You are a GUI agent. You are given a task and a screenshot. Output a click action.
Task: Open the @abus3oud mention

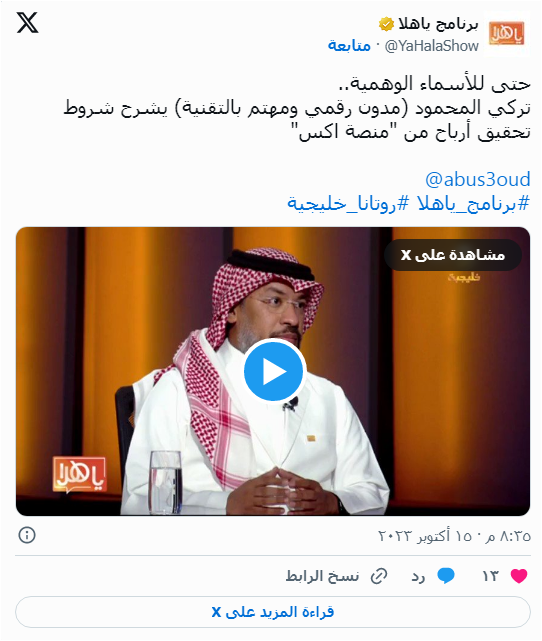pos(478,179)
